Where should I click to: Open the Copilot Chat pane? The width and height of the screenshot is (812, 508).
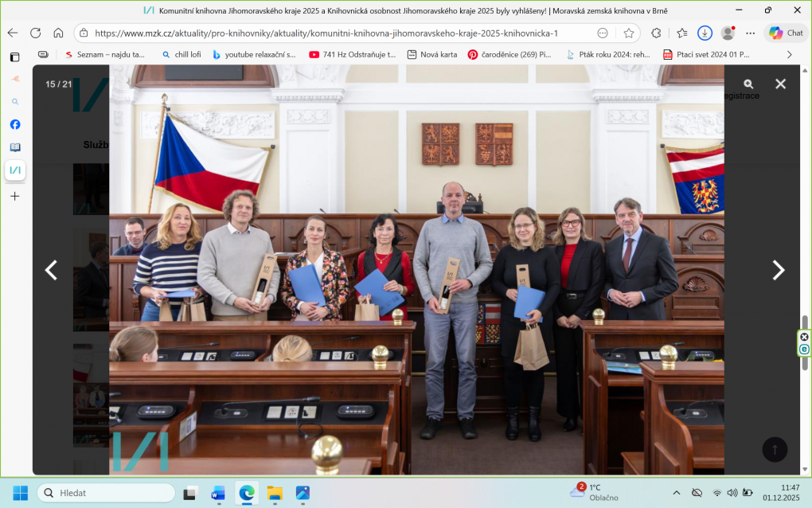(785, 33)
